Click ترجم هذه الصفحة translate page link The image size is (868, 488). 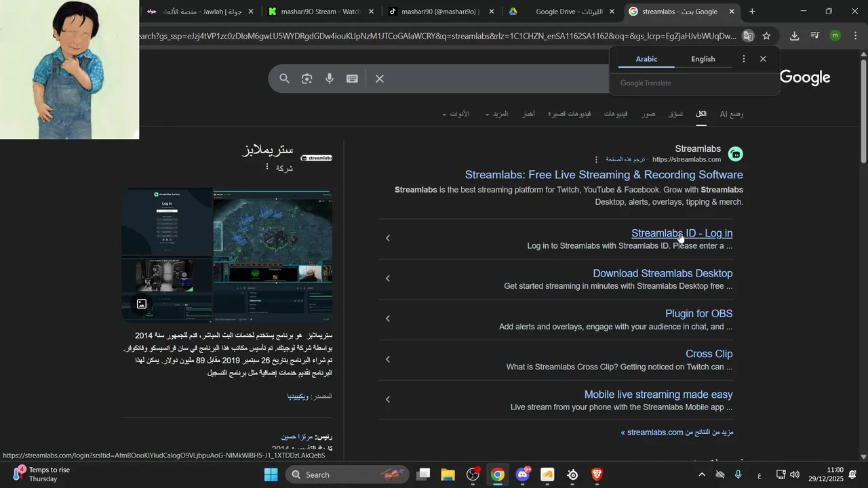[x=625, y=159]
